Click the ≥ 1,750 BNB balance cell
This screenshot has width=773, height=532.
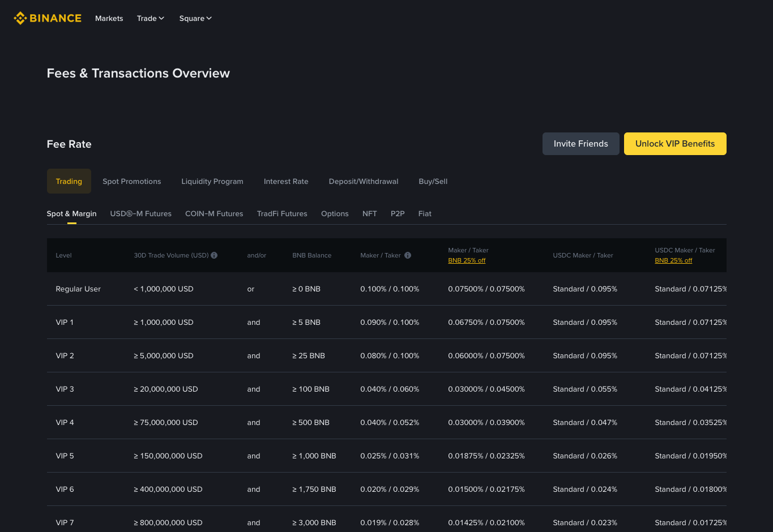pos(314,490)
